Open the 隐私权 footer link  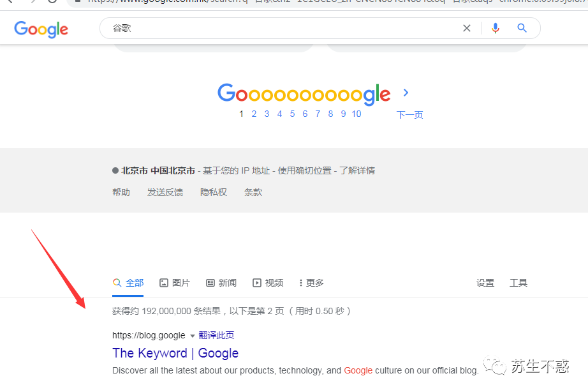214,192
